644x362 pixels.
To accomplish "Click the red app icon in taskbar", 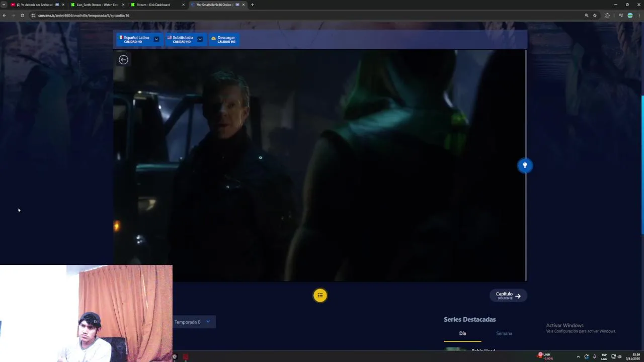I will (x=186, y=356).
